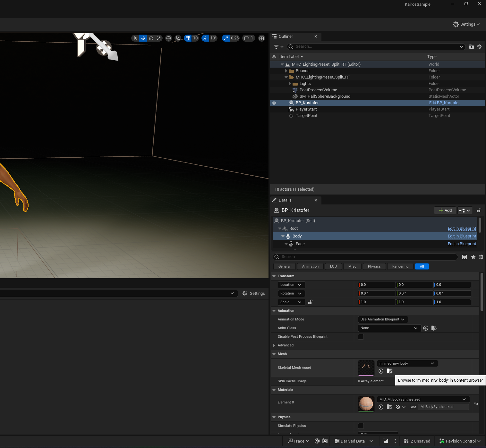Image resolution: width=486 pixels, height=448 pixels.
Task: Activate the rotate gizmo tool
Action: [151, 38]
